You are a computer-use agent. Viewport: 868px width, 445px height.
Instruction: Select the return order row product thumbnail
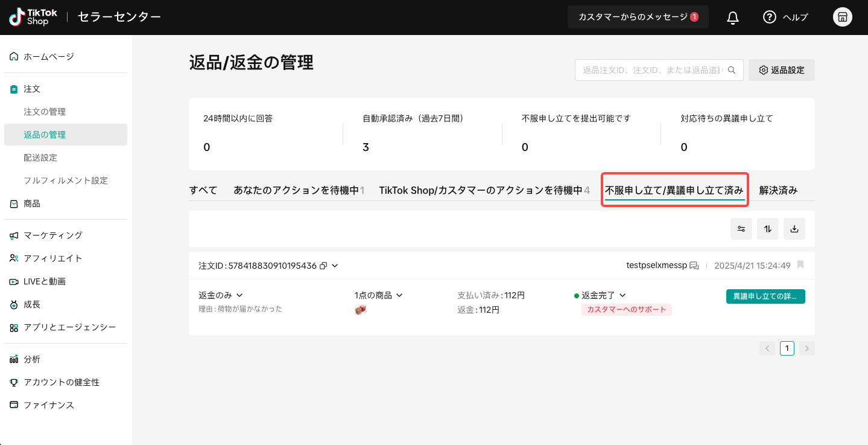click(x=360, y=309)
